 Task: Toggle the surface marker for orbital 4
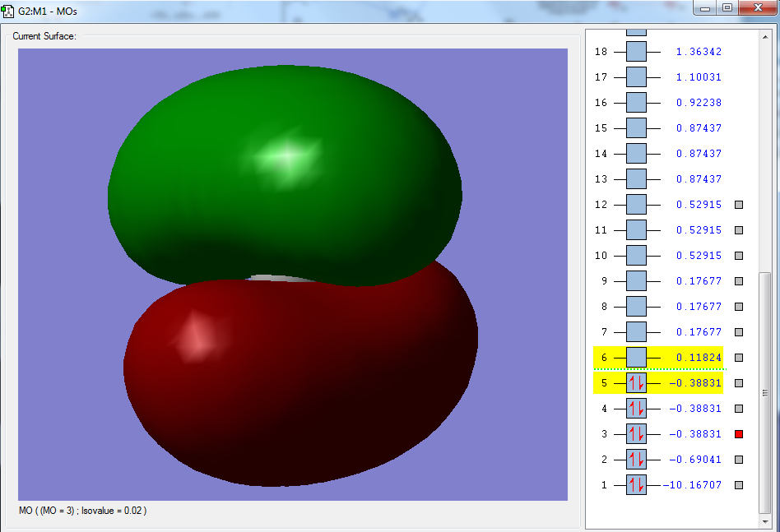coord(739,409)
